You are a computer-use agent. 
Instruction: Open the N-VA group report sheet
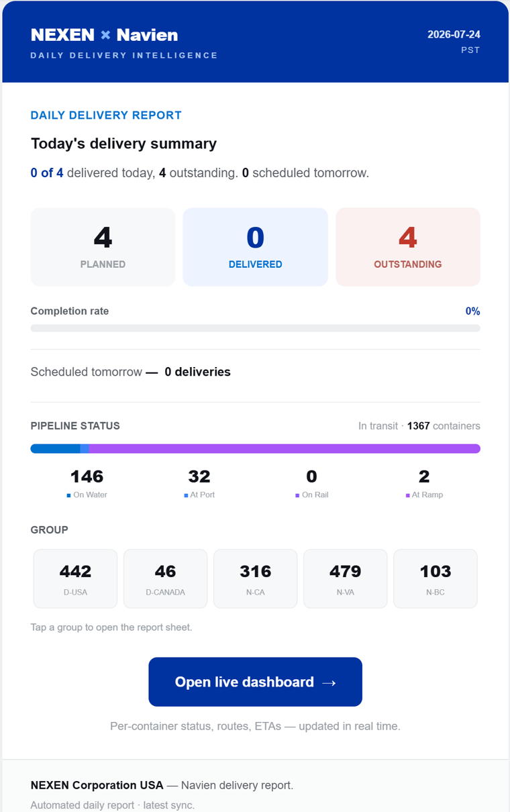coord(345,578)
